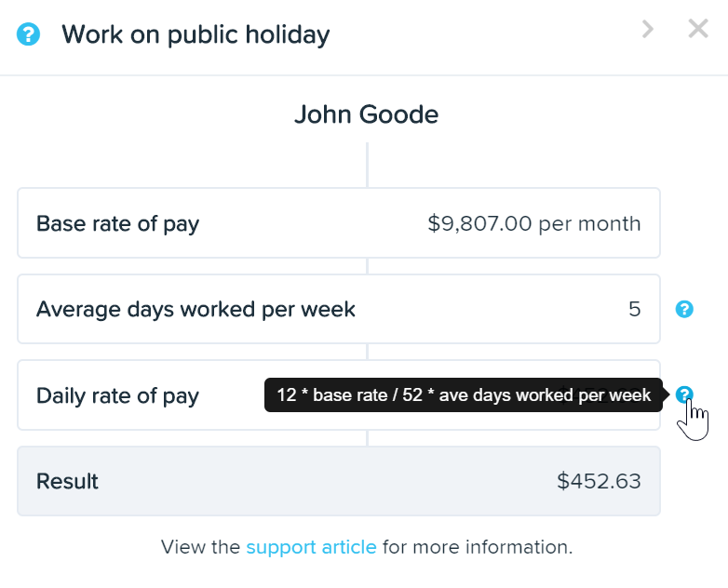Click help icon next to Daily rate of pay
Screen dimensions: 728x588
(x=684, y=394)
